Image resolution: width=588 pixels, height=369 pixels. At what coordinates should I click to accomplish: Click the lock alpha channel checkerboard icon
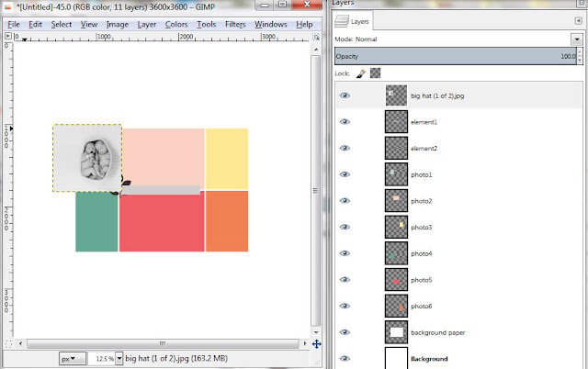pos(375,73)
